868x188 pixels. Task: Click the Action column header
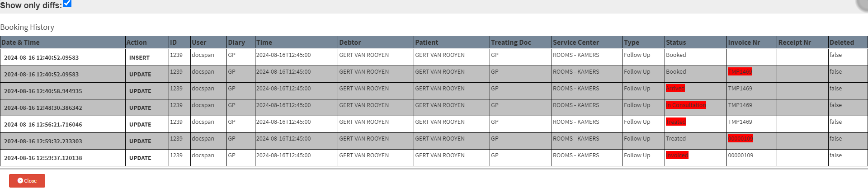pyautogui.click(x=137, y=42)
